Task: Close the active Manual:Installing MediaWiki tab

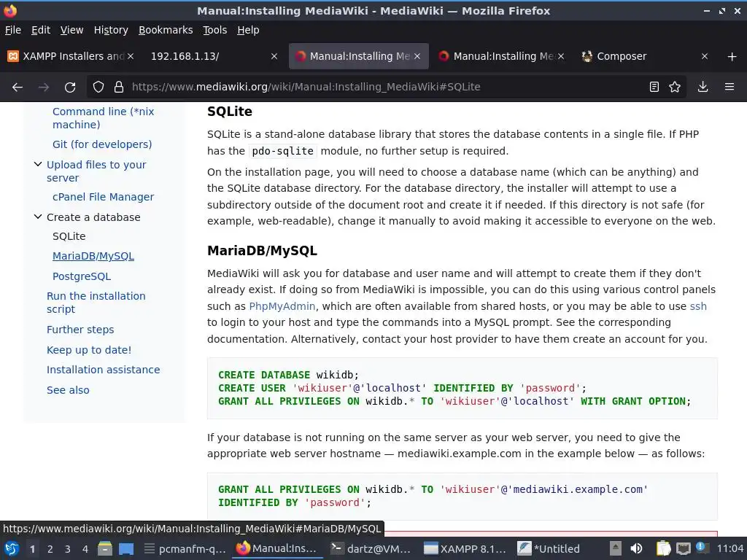Action: [x=417, y=56]
